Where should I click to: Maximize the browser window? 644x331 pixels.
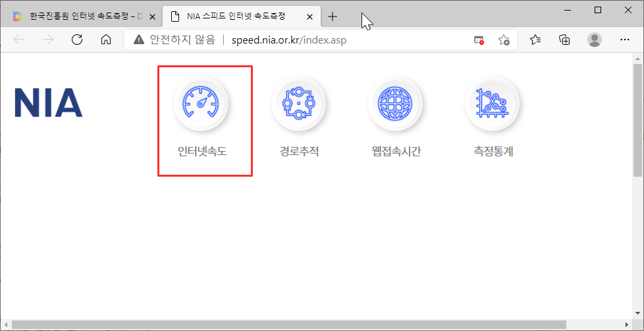(x=598, y=11)
